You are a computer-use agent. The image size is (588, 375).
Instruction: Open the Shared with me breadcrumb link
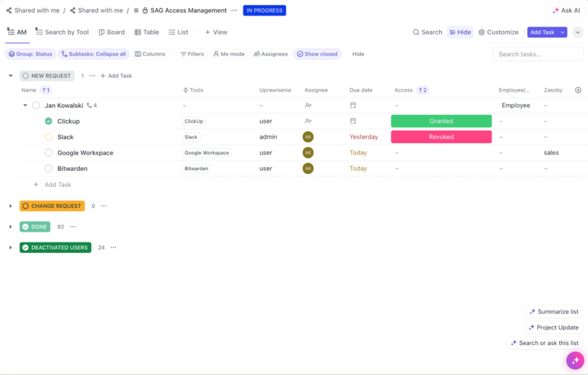[x=36, y=10]
